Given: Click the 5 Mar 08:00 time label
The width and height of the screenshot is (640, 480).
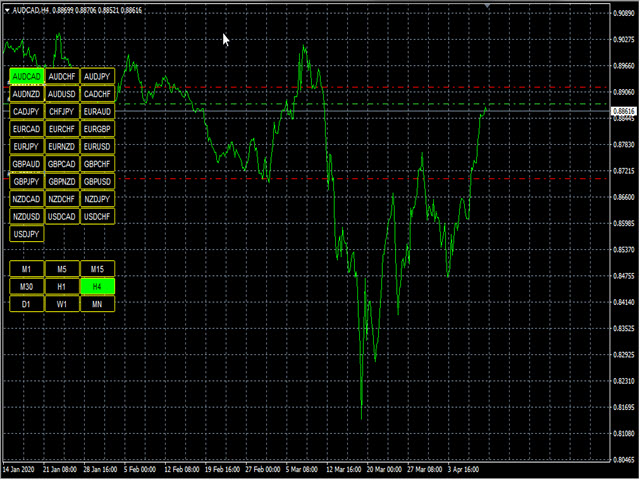Looking at the screenshot, I should pyautogui.click(x=302, y=469).
